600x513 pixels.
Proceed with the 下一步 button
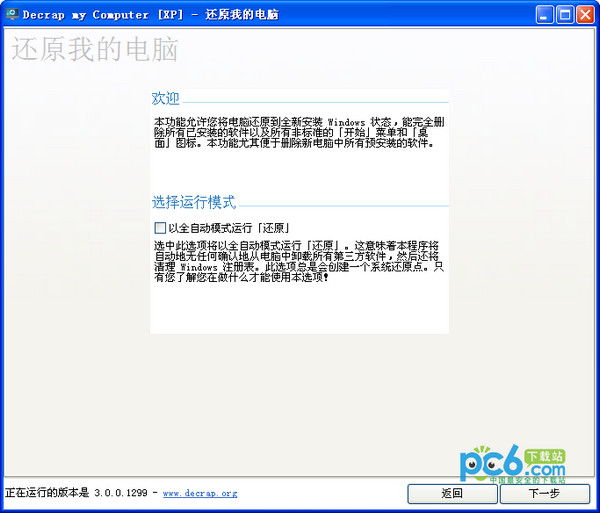(544, 493)
